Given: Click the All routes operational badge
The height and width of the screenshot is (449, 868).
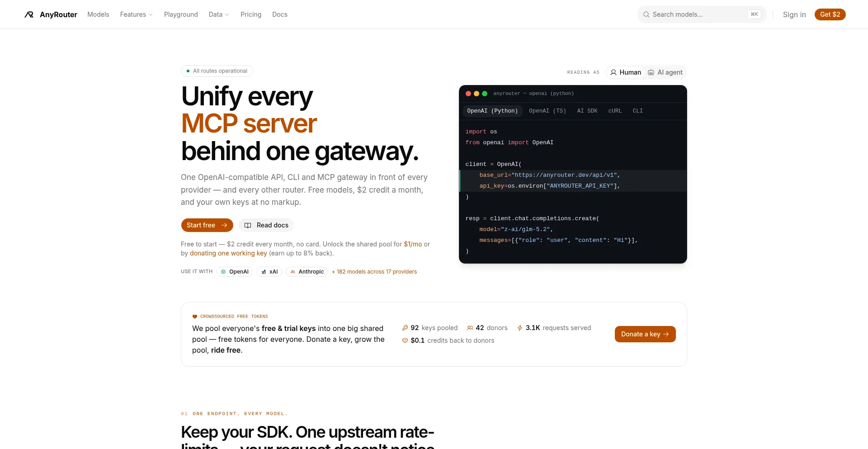Looking at the screenshot, I should coord(217,71).
